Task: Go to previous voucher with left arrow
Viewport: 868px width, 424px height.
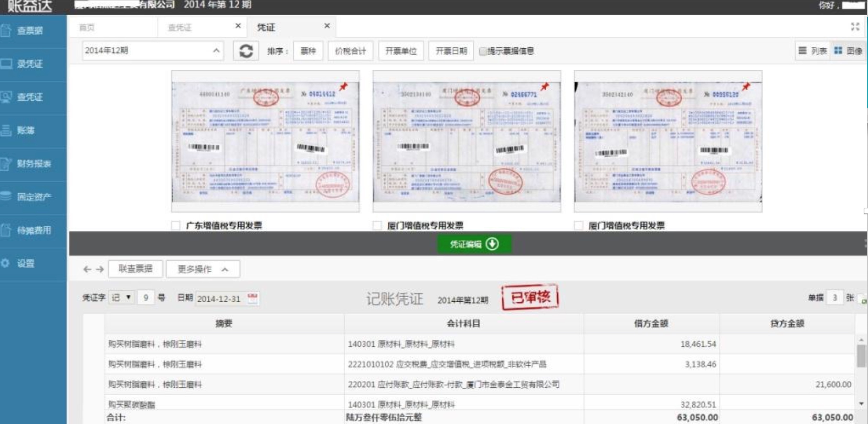Action: [x=87, y=269]
